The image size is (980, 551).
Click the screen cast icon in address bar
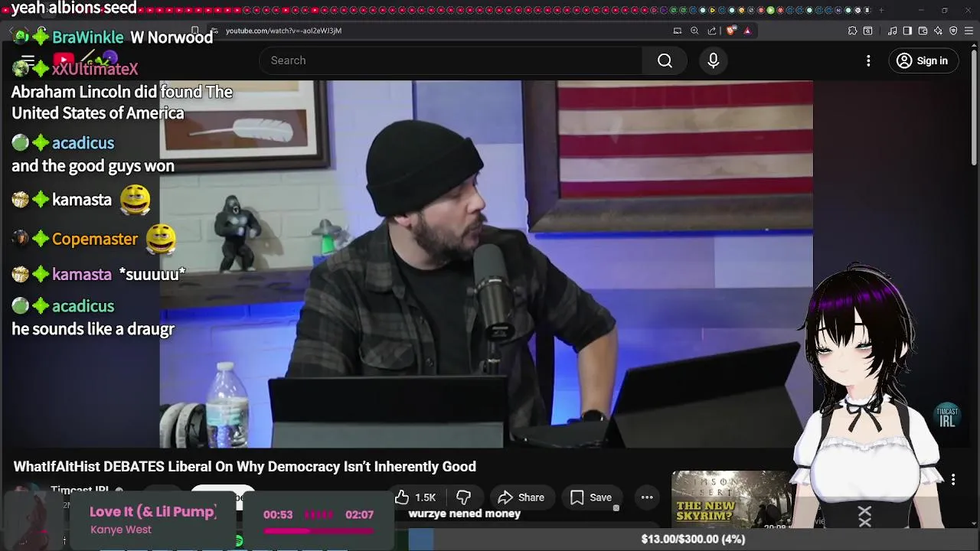[x=678, y=31]
